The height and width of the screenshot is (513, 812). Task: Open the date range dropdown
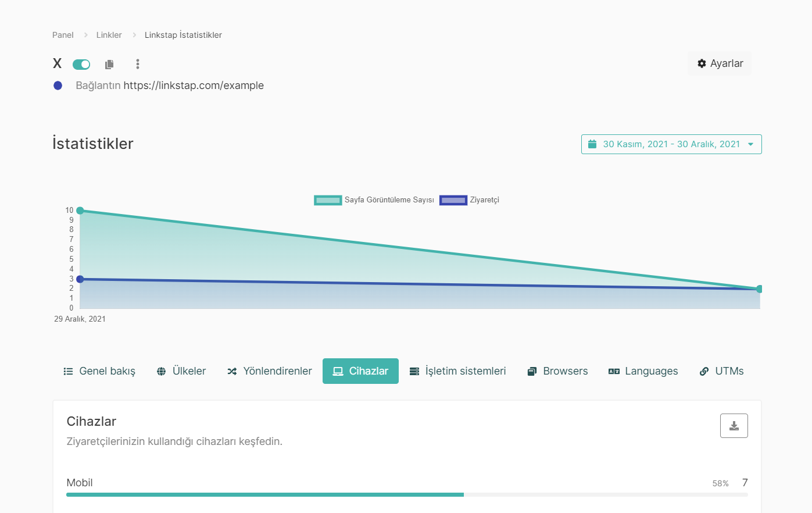pos(671,144)
